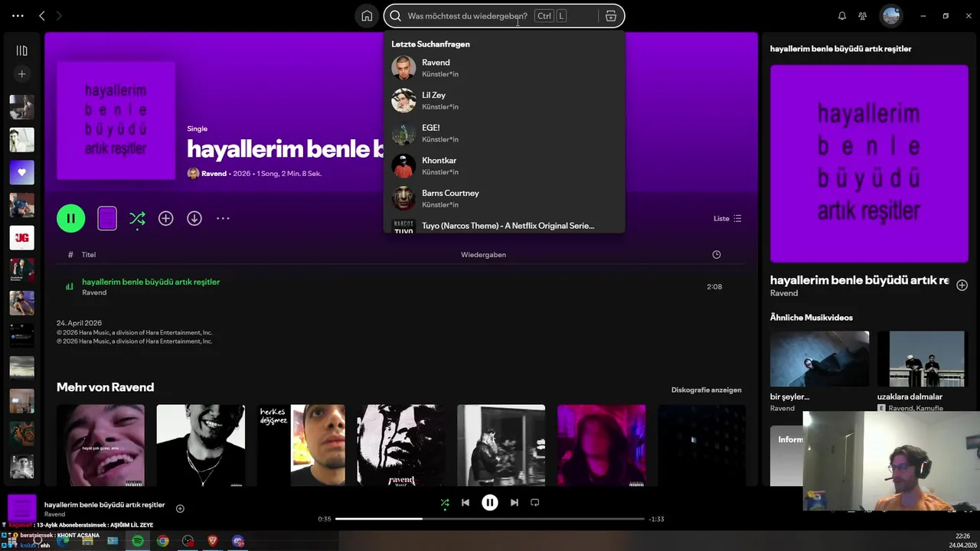Viewport: 980px width, 551px height.
Task: Open the 'herkes değişmez' album card
Action: tap(301, 445)
